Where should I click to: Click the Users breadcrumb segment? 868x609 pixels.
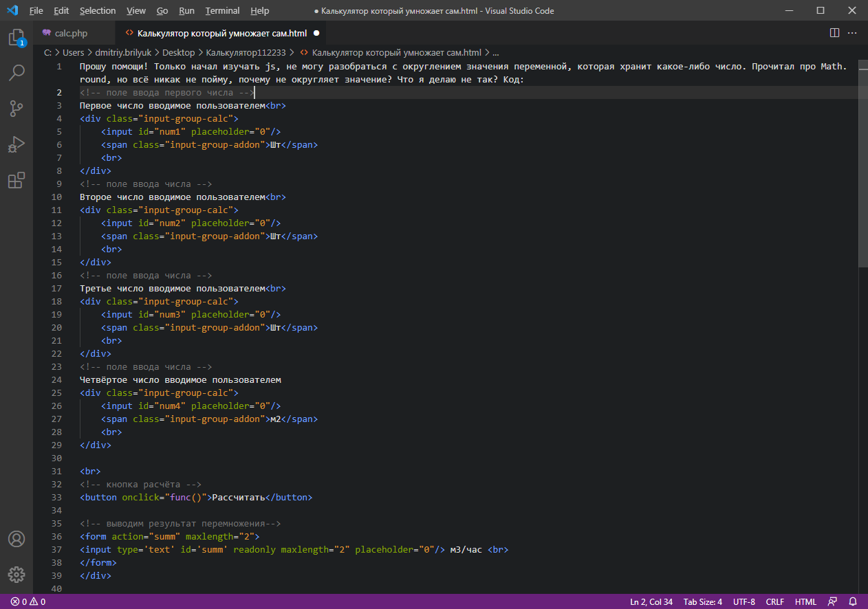coord(73,52)
